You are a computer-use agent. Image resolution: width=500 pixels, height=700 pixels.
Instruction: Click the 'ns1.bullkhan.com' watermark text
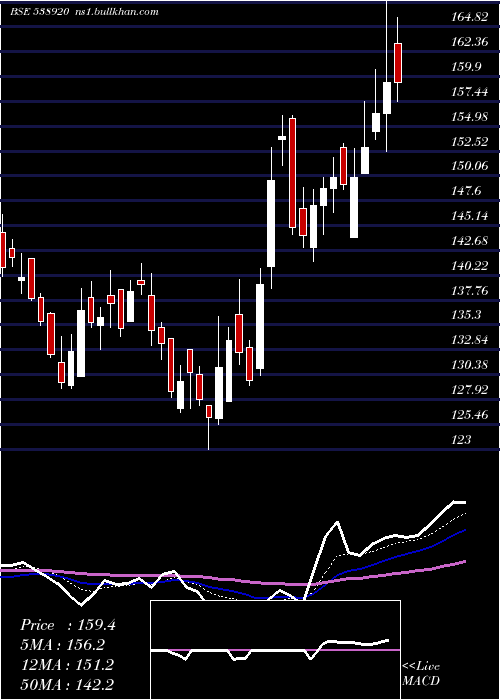click(115, 12)
